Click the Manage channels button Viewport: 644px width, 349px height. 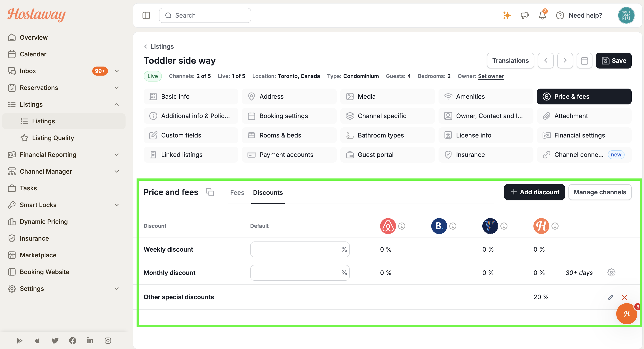pos(600,192)
